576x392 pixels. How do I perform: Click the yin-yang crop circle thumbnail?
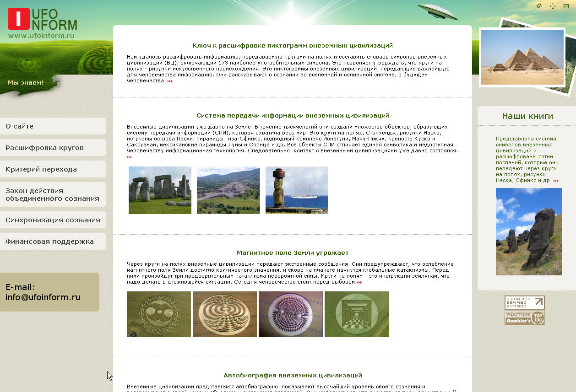[x=159, y=314]
